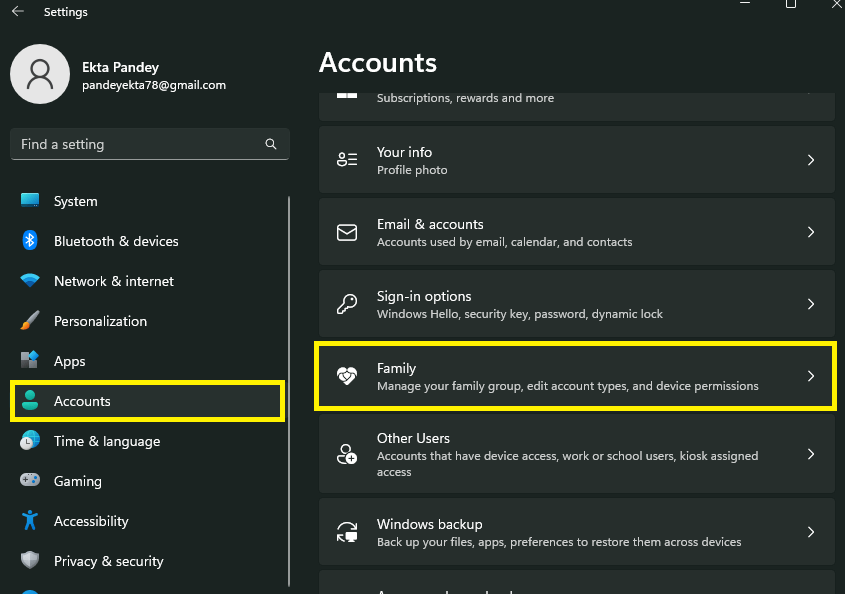Expand Your info chevron arrow
The image size is (845, 594).
coord(811,160)
